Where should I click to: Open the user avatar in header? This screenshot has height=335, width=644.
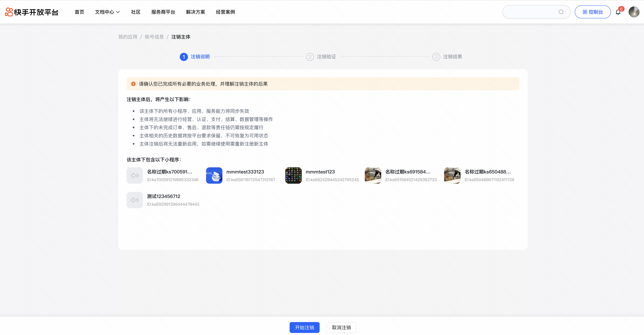[634, 12]
